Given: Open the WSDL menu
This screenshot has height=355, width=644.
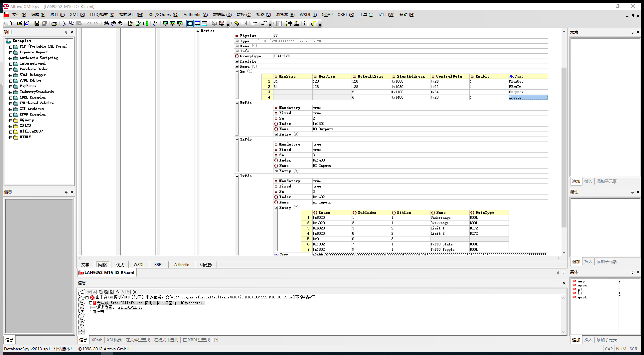Looking at the screenshot, I should click(308, 14).
